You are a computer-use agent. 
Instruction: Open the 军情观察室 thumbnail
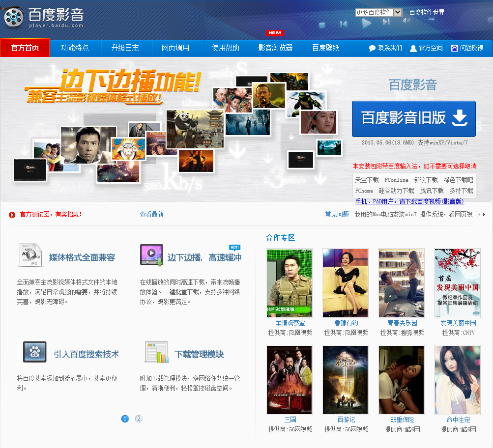point(289,283)
